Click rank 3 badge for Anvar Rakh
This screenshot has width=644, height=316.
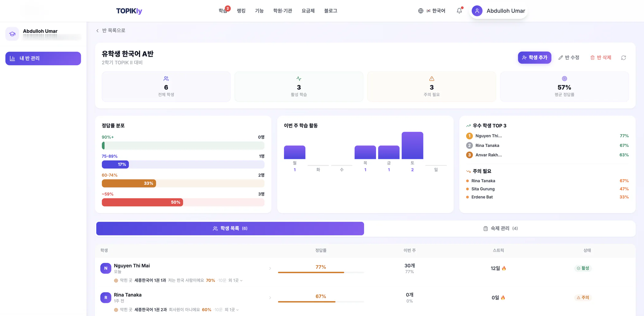coord(469,155)
